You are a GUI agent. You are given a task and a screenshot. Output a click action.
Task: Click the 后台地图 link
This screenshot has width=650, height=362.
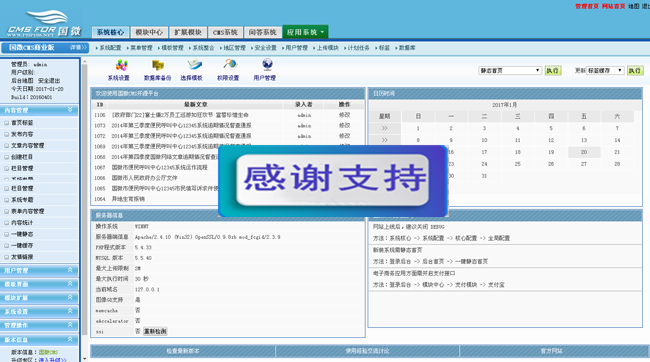pyautogui.click(x=22, y=80)
